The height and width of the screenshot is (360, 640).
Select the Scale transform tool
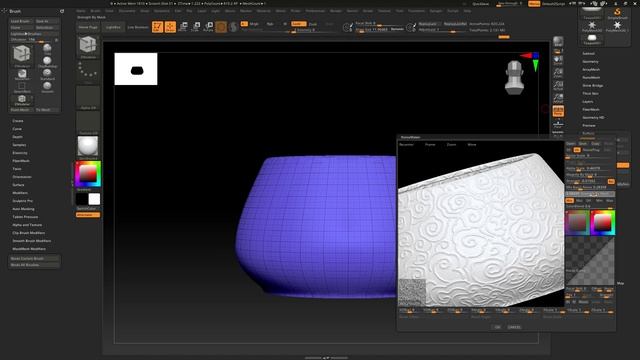196,27
